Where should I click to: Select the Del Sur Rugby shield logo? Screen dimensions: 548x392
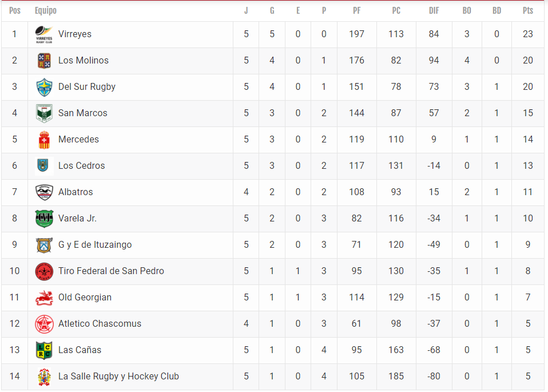point(44,87)
